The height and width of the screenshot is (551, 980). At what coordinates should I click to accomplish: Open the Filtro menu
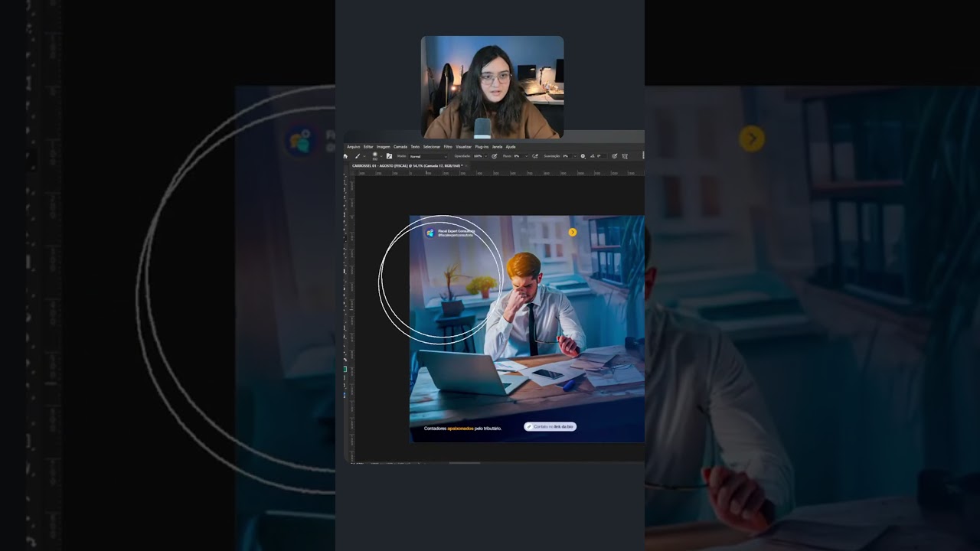448,146
